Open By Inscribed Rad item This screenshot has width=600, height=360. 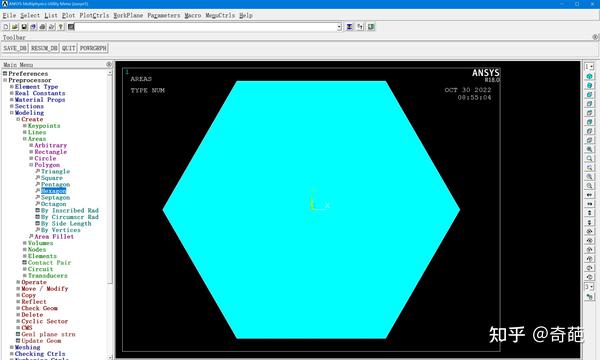tap(70, 210)
